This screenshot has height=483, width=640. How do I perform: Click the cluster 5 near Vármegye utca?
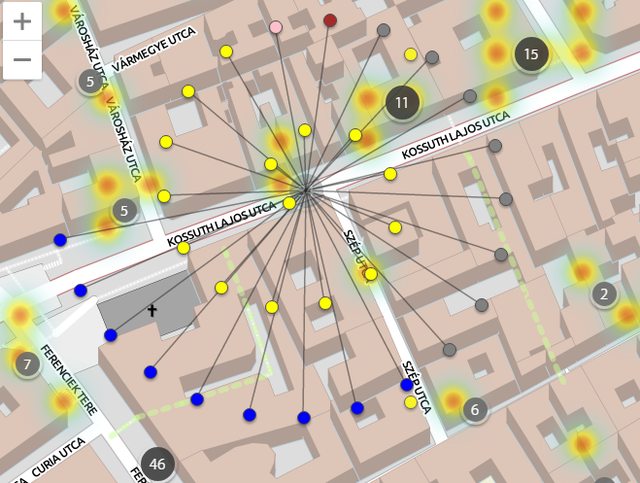[90, 82]
